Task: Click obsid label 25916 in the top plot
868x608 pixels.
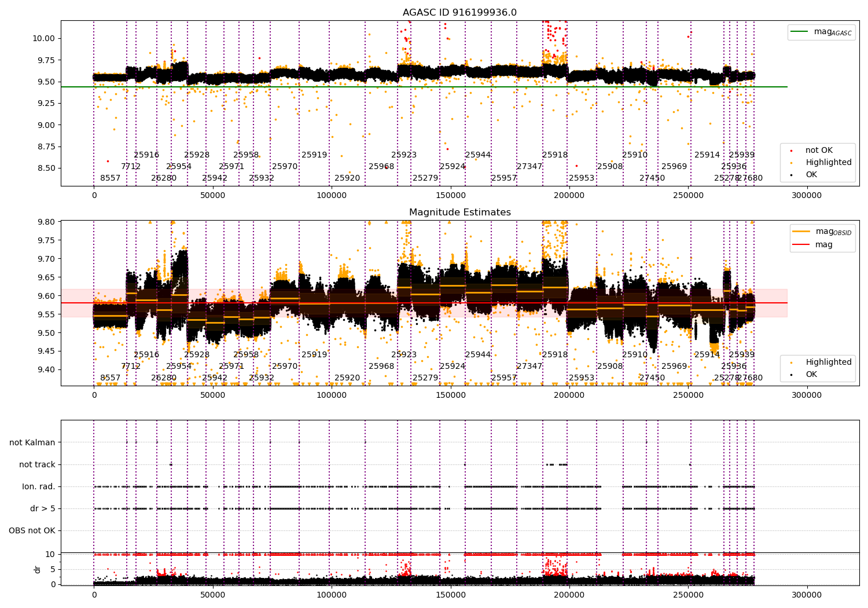Action: 146,155
